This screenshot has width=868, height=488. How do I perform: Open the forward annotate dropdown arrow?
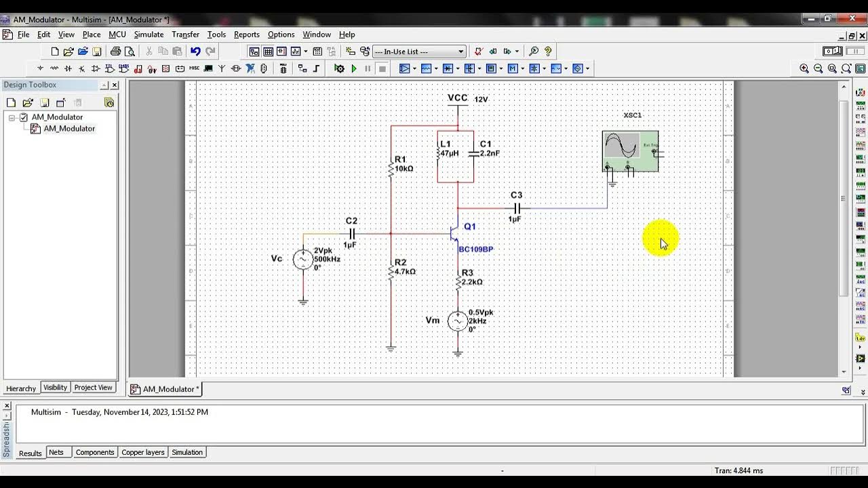517,51
